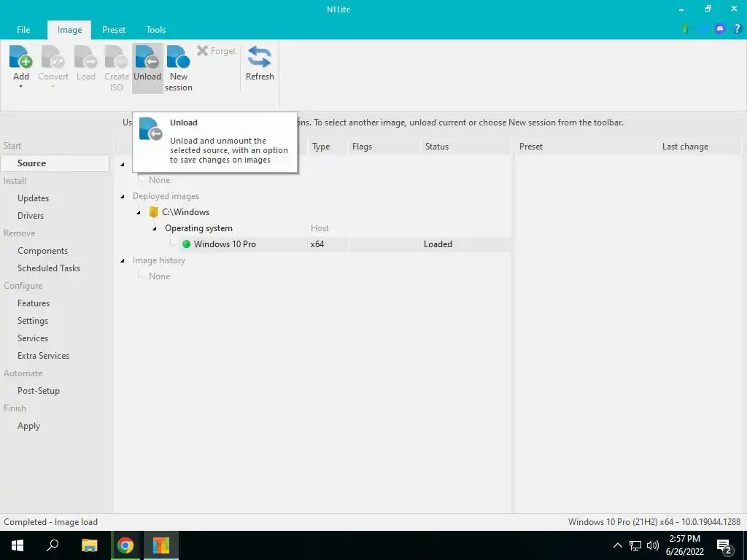Switch to the Preset tab
Image resolution: width=747 pixels, height=560 pixels.
114,29
